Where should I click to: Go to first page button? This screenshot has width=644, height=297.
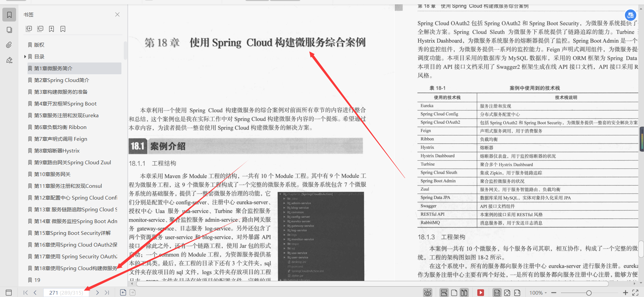tap(26, 293)
